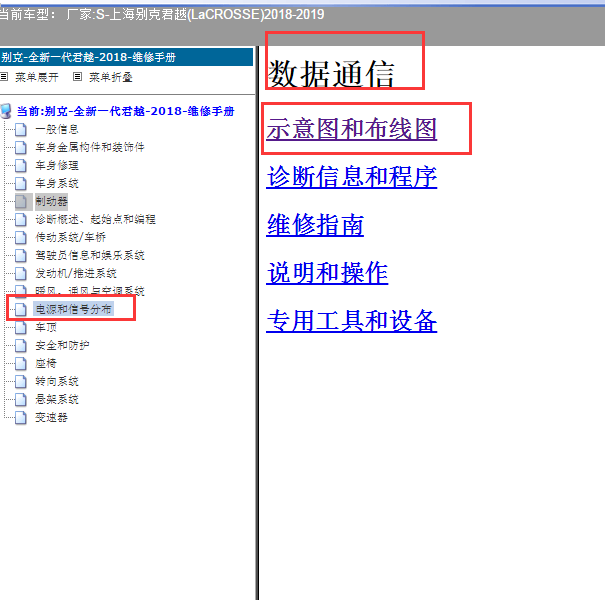Viewport: 605px width, 600px height.
Task: Click the page icon next to 电源和信号分布
Action: [21, 309]
